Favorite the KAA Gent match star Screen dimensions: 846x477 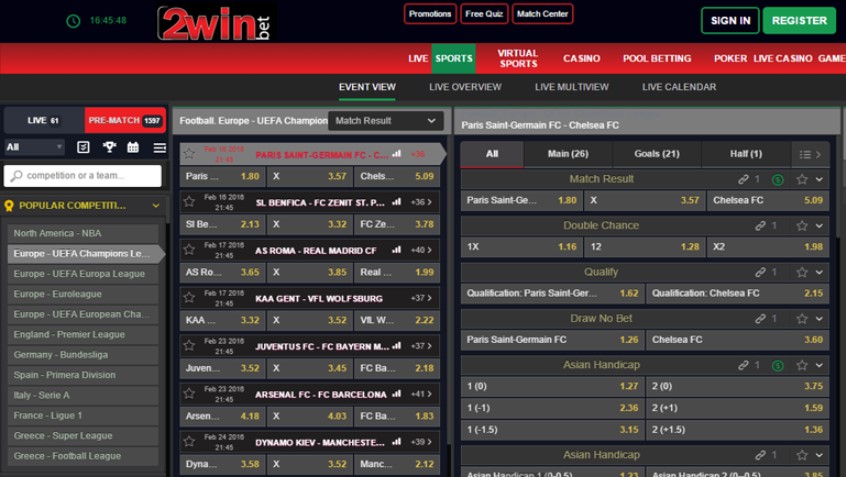pos(189,297)
